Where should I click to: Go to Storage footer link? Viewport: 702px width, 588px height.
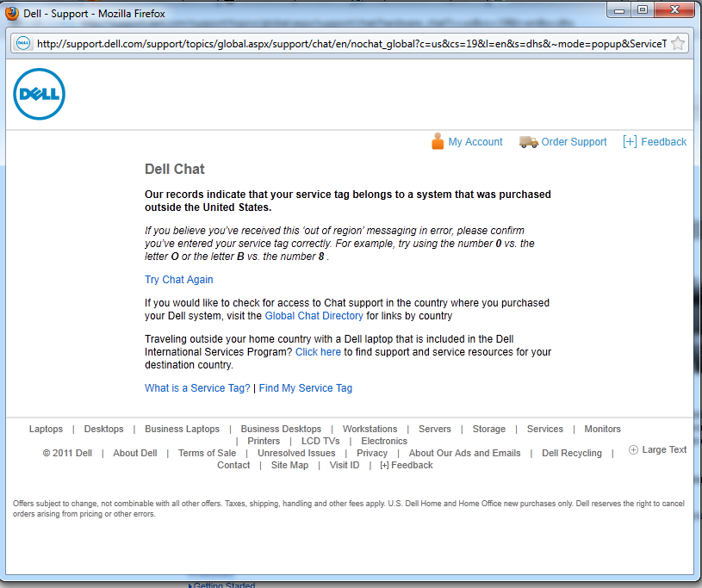(x=489, y=429)
